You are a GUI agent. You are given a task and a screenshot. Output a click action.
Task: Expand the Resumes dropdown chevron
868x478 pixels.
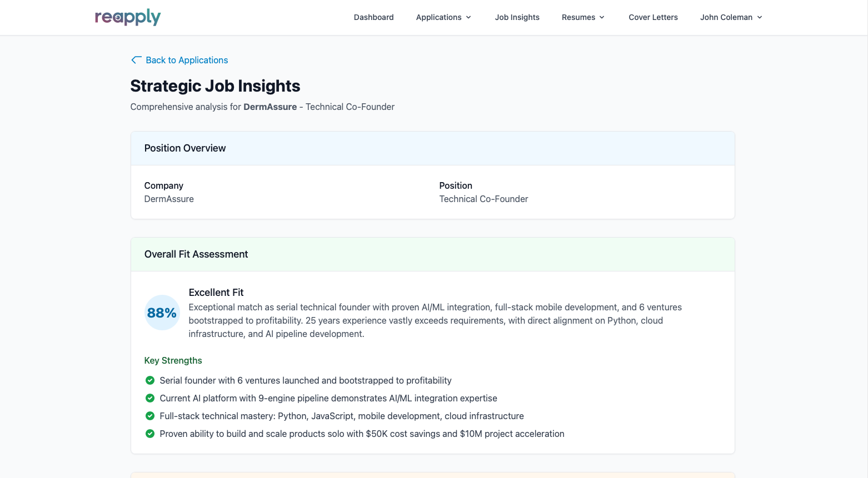click(x=602, y=17)
